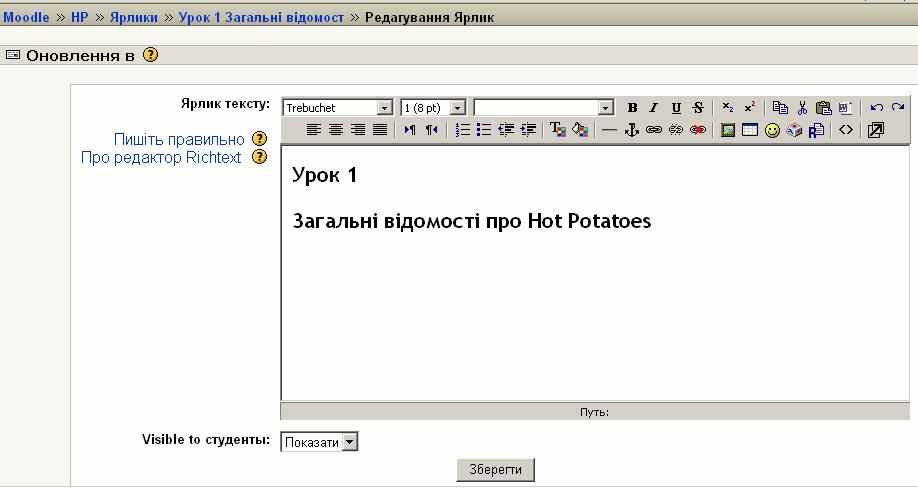Open the empty style format dropdown
This screenshot has height=488, width=918.
point(543,108)
